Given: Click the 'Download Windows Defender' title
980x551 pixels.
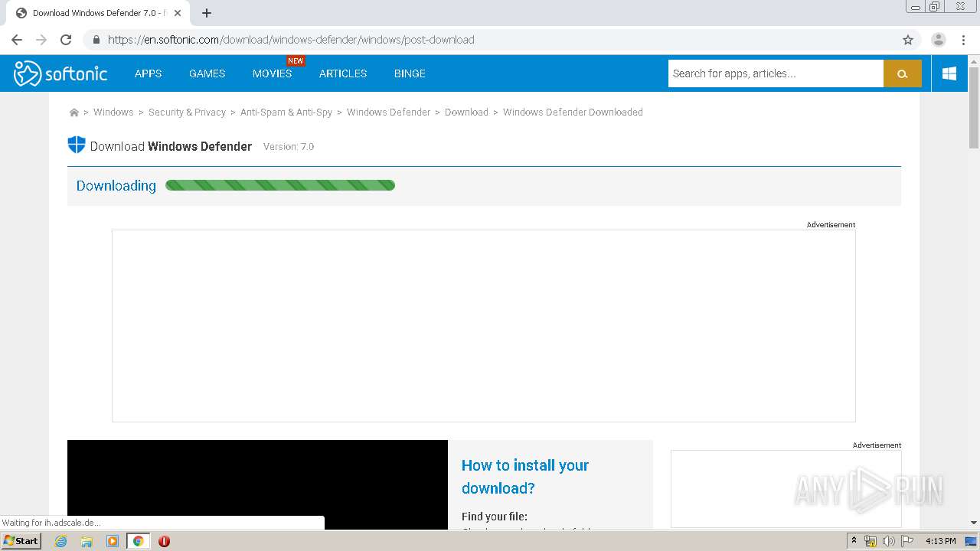Looking at the screenshot, I should [x=171, y=146].
